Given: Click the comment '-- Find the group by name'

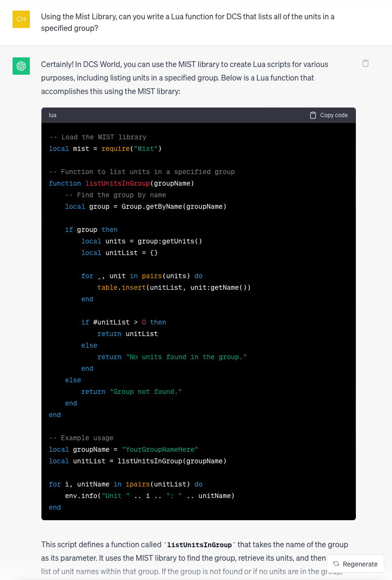Looking at the screenshot, I should point(116,195).
